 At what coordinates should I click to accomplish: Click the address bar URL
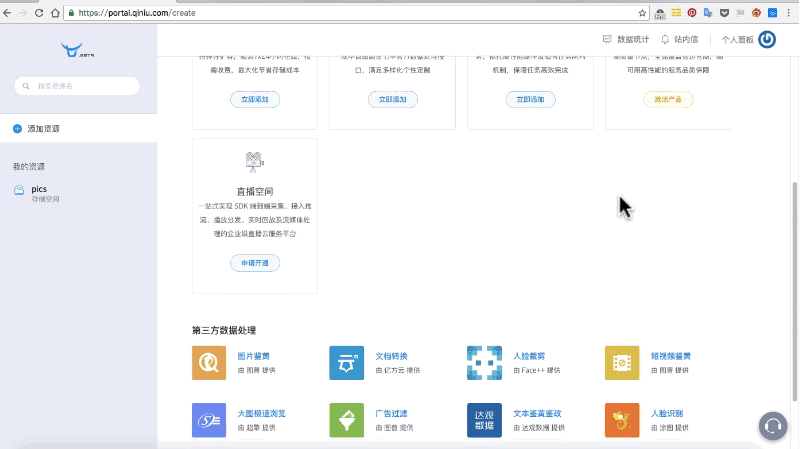tap(137, 13)
